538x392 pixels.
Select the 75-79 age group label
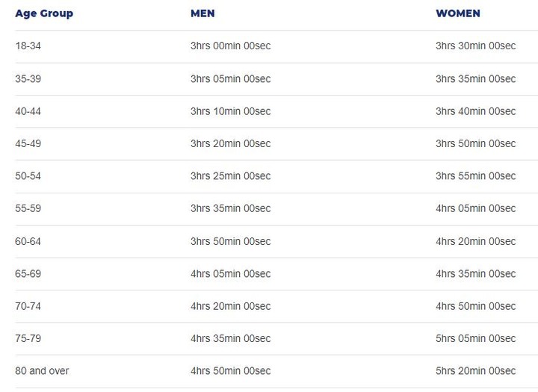28,338
